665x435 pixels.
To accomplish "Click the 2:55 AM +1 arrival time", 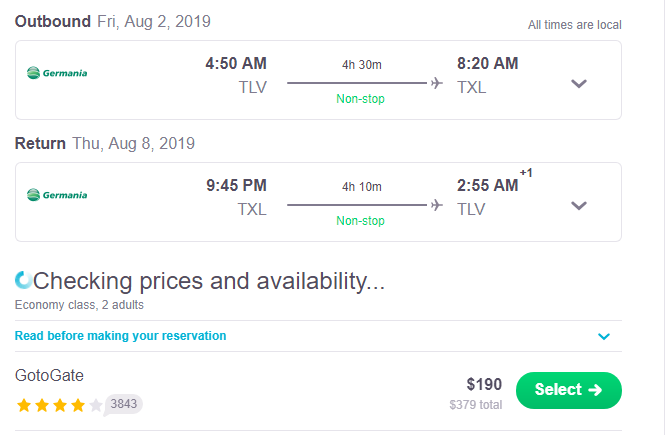I will [494, 182].
